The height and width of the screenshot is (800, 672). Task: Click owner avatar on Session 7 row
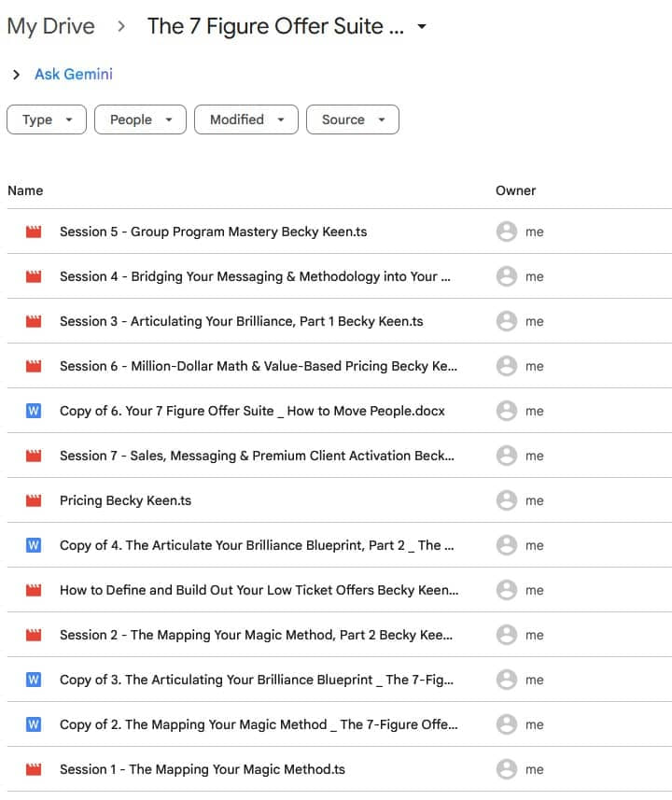tap(507, 456)
